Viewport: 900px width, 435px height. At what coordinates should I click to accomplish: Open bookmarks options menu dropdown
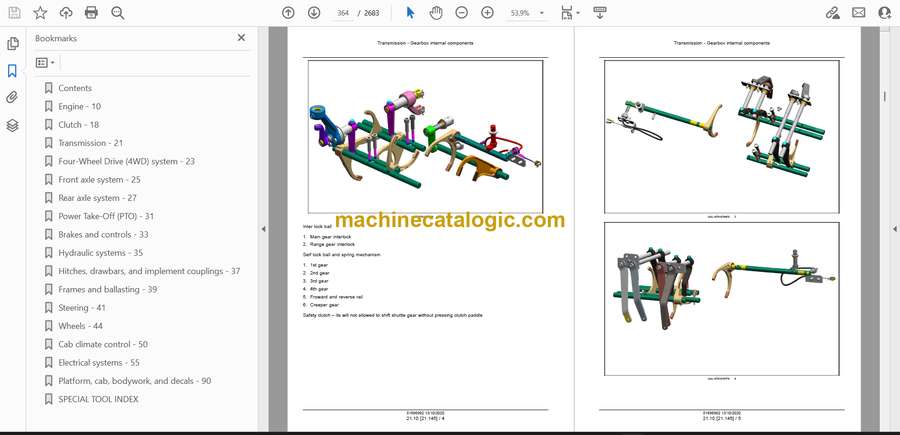pos(45,63)
